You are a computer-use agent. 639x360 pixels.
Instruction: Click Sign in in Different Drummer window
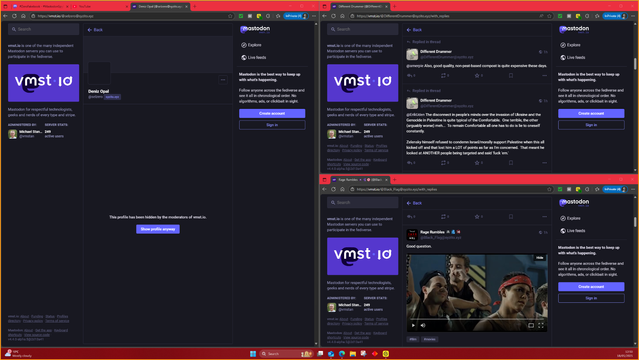[591, 125]
